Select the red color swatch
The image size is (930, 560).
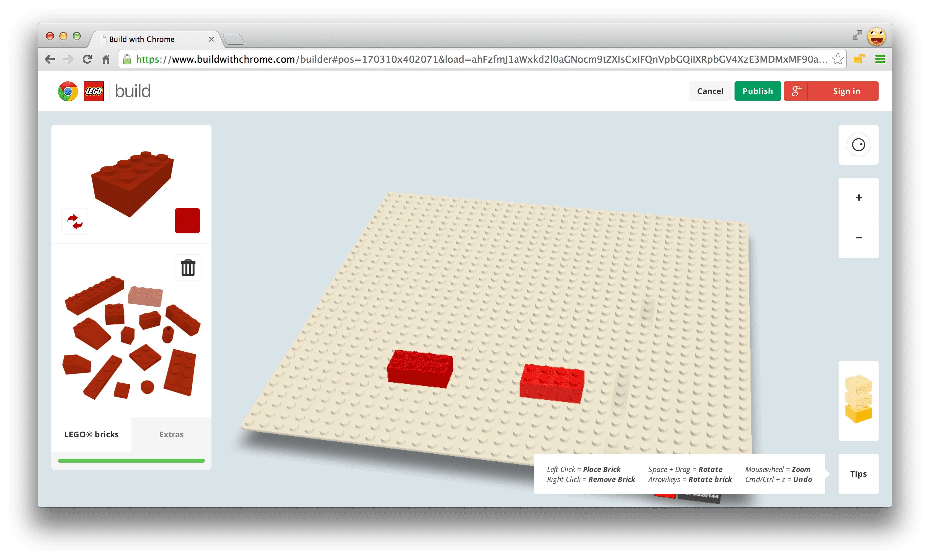[188, 221]
